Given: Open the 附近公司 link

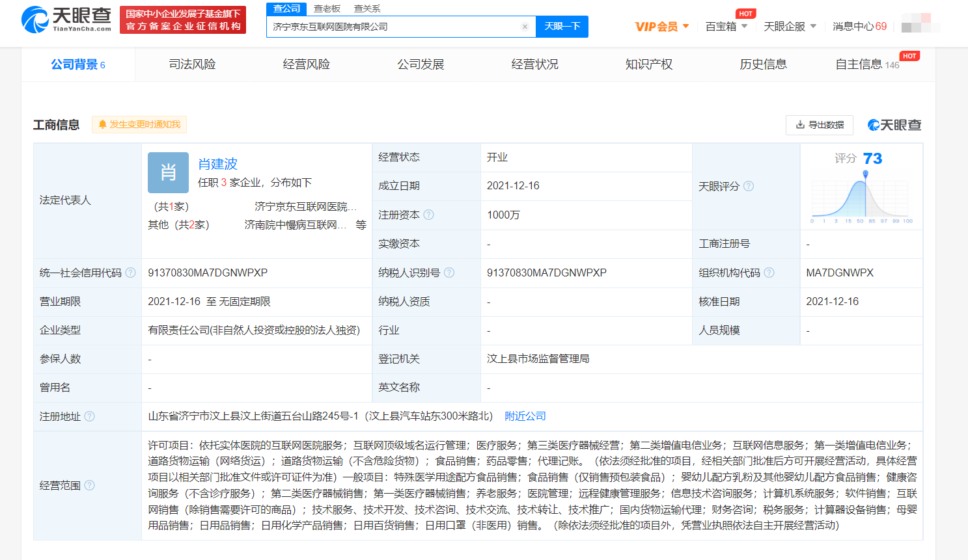Looking at the screenshot, I should tap(525, 416).
